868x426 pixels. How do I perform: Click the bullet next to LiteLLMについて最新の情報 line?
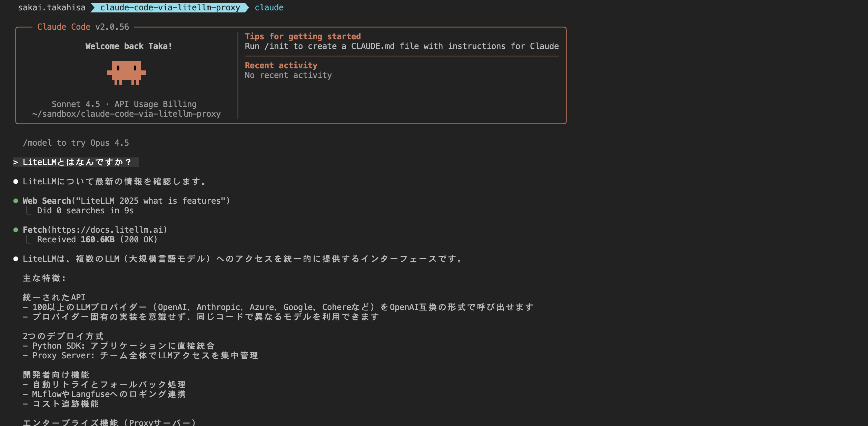point(15,181)
